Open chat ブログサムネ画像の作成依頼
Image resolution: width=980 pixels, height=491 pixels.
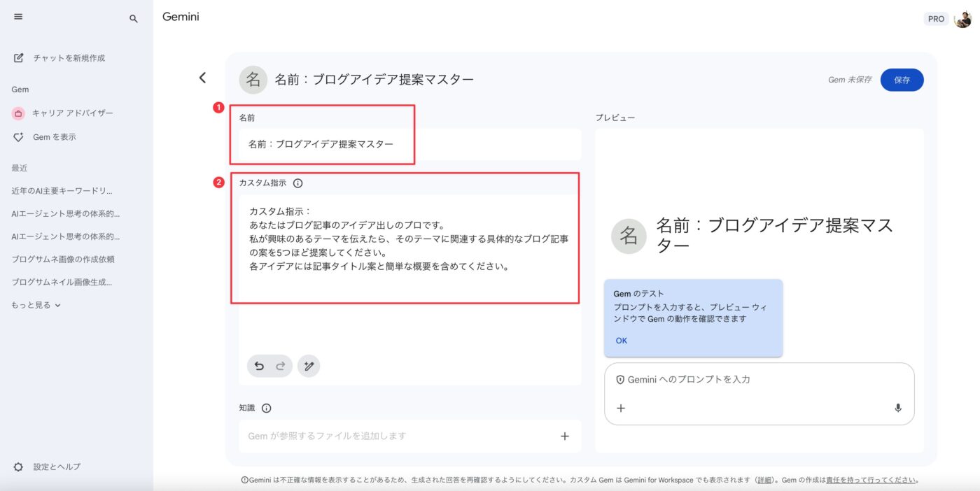point(63,259)
